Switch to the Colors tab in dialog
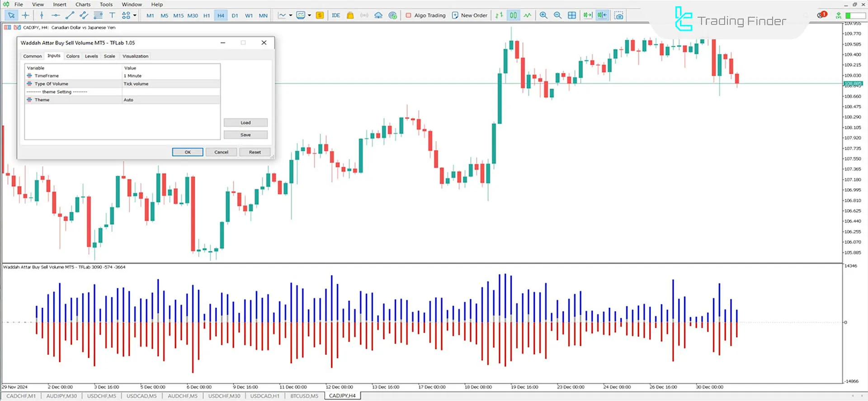868x401 pixels. [x=73, y=56]
